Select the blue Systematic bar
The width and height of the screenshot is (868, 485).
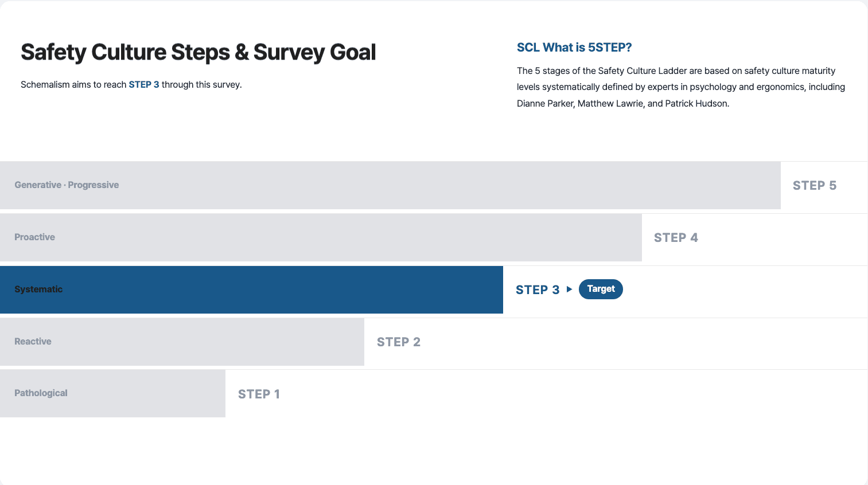point(251,290)
